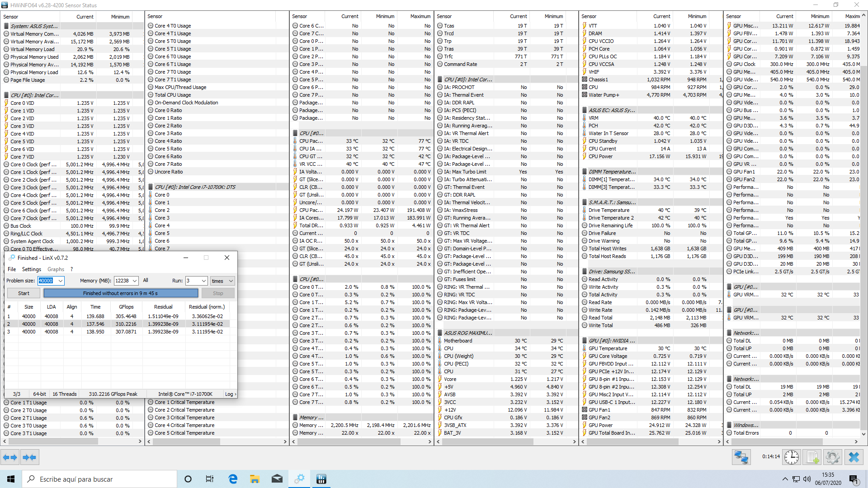Click the expand columns arrows icon
868x488 pixels.
(10, 457)
